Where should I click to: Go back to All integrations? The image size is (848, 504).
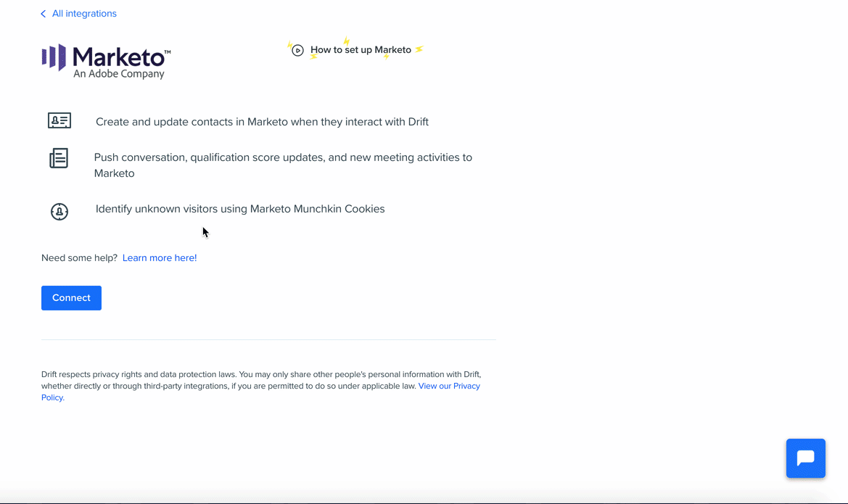84,14
